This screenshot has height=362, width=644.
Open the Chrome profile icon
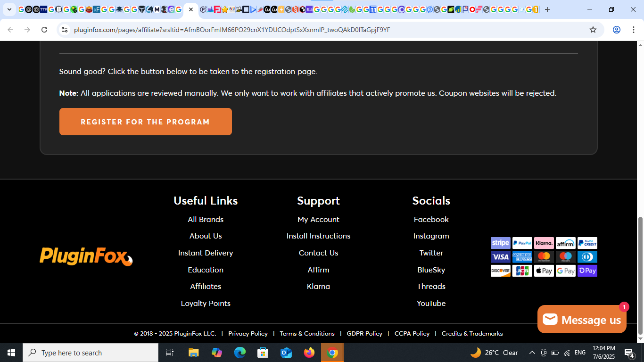(616, 30)
